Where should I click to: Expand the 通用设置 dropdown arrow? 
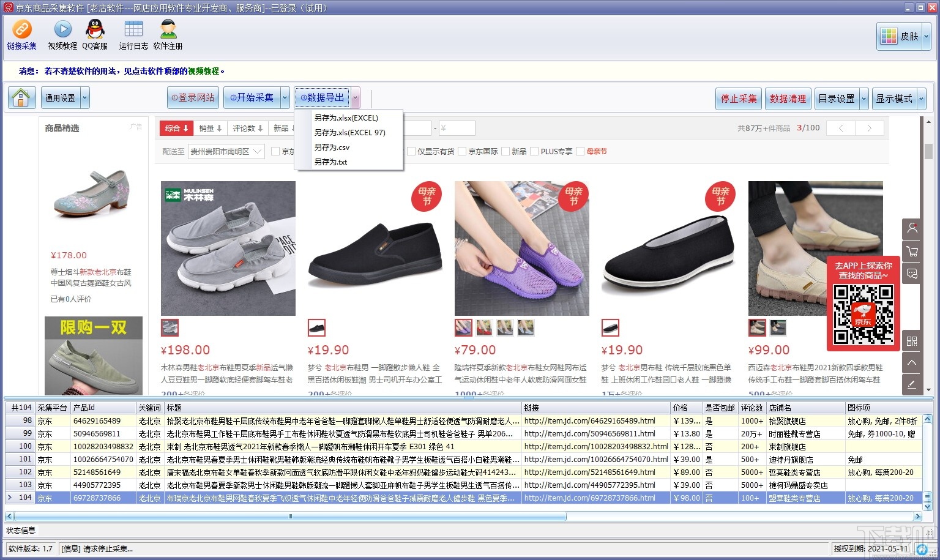click(85, 98)
